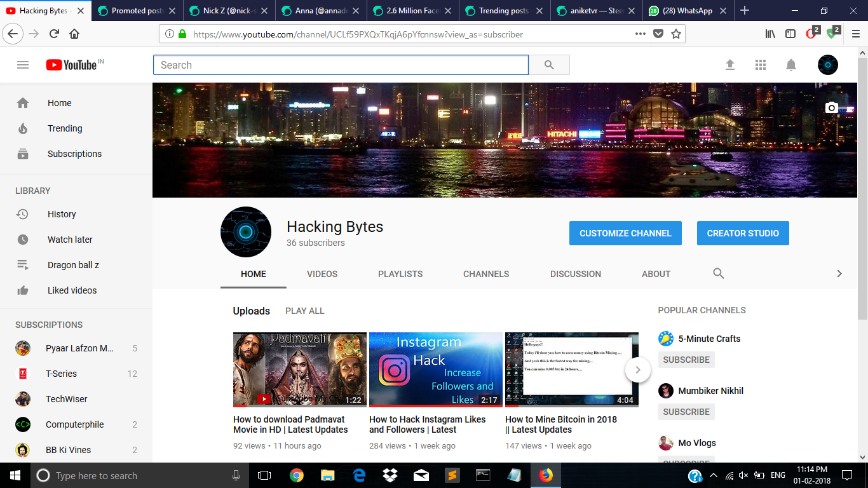This screenshot has width=868, height=488.
Task: Click the YouTube search input field
Action: [341, 65]
